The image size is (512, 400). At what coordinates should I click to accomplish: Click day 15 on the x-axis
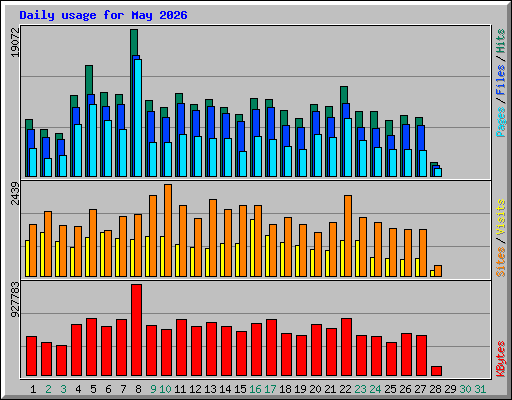[240, 389]
